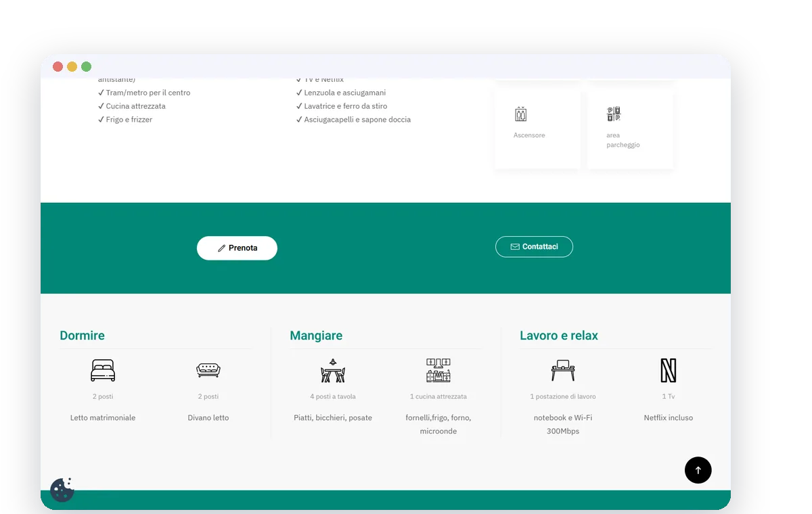Click the Lavoro e relax heading
This screenshot has height=514, width=812.
point(559,335)
